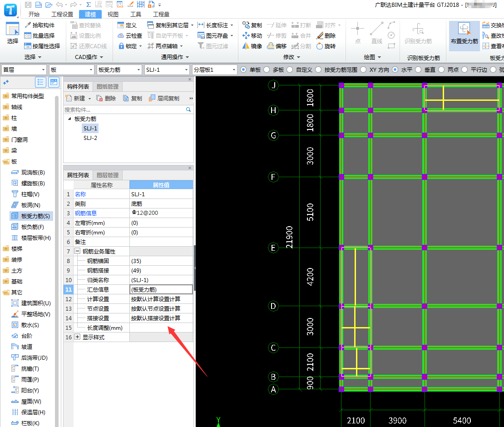Click the 批量选择 batch select tool
Screen dimensions: 504x427
[40, 36]
